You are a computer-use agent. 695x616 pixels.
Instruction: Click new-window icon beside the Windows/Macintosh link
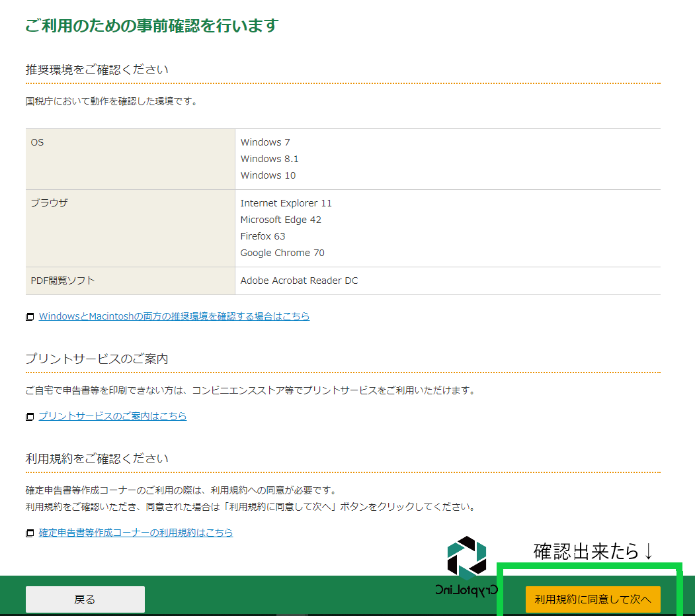[x=30, y=317]
